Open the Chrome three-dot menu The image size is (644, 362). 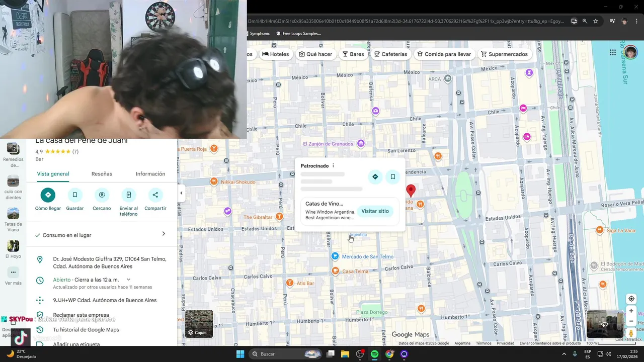click(636, 21)
